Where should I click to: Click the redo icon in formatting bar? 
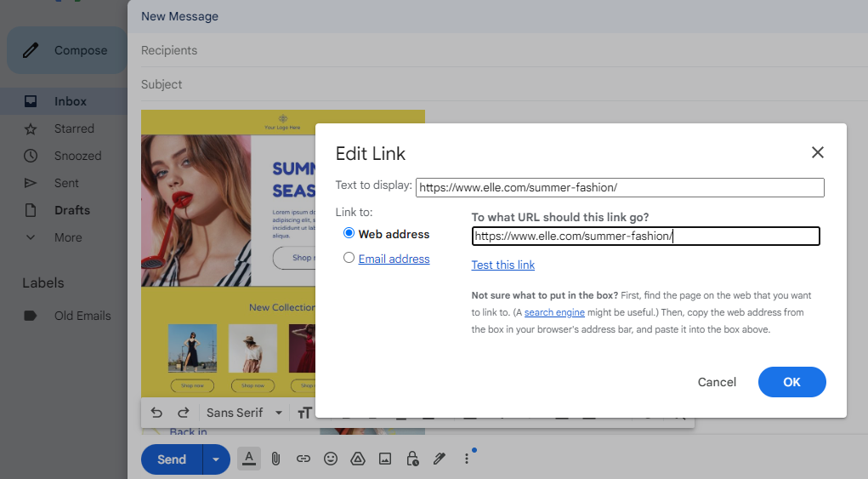(184, 413)
